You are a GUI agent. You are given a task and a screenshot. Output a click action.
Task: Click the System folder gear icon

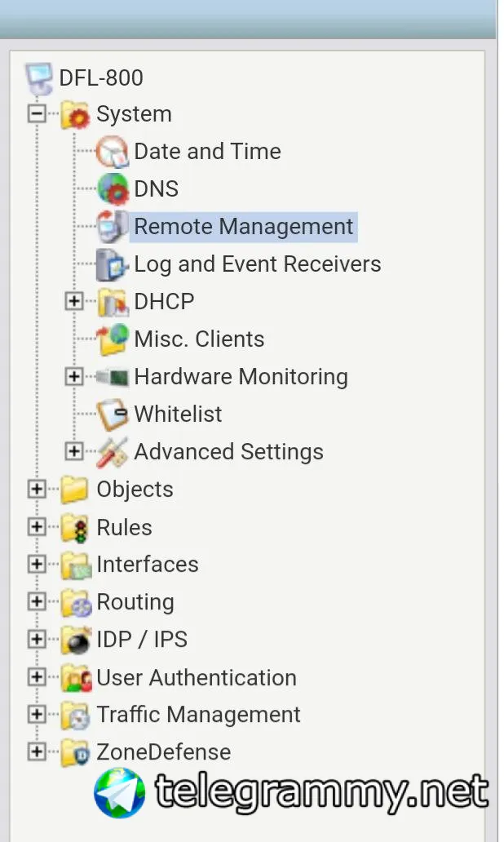point(75,114)
